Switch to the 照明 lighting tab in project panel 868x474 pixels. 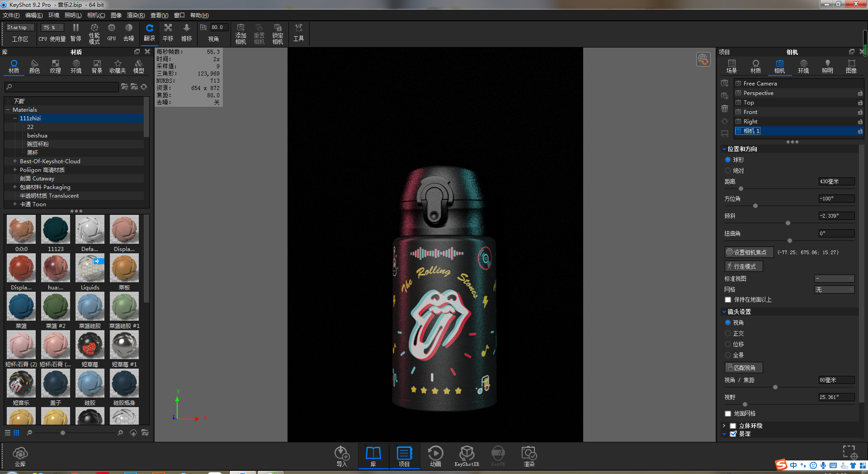point(827,66)
